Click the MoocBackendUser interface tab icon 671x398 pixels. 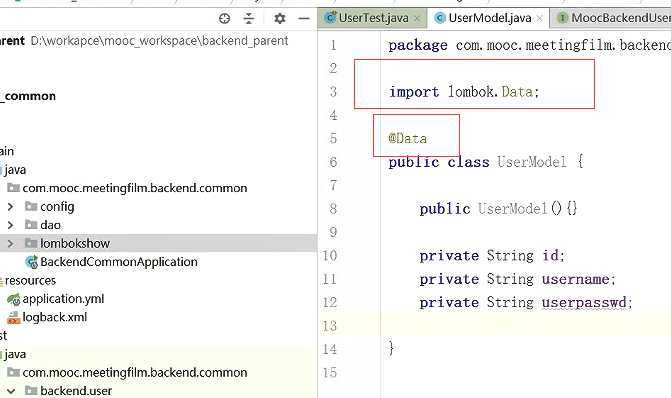coord(563,18)
